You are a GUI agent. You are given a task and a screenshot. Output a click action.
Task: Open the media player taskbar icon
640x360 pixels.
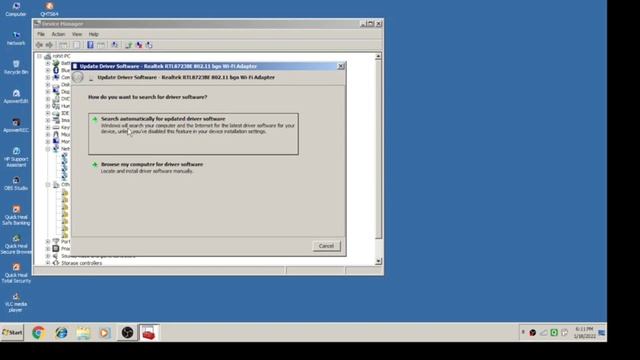(x=104, y=333)
